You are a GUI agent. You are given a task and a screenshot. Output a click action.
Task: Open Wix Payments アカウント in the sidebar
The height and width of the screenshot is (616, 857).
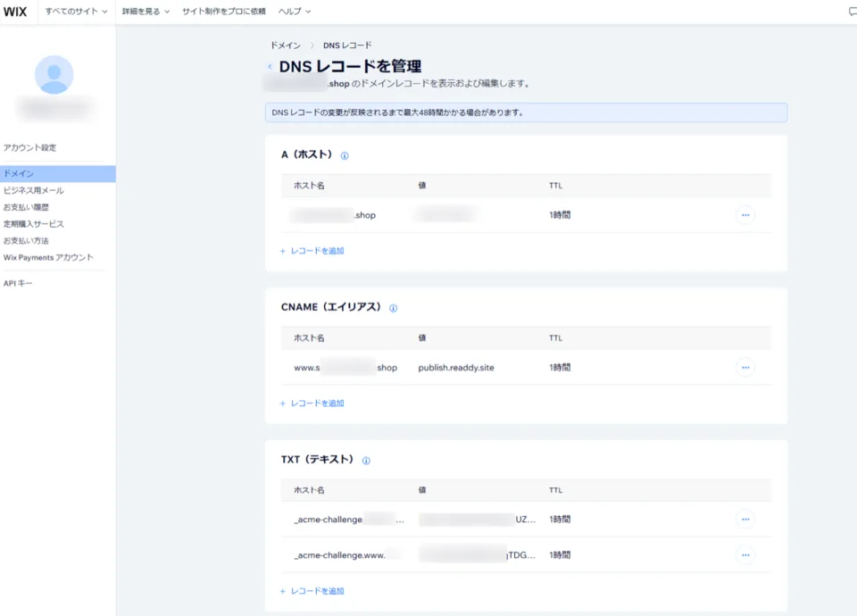48,257
